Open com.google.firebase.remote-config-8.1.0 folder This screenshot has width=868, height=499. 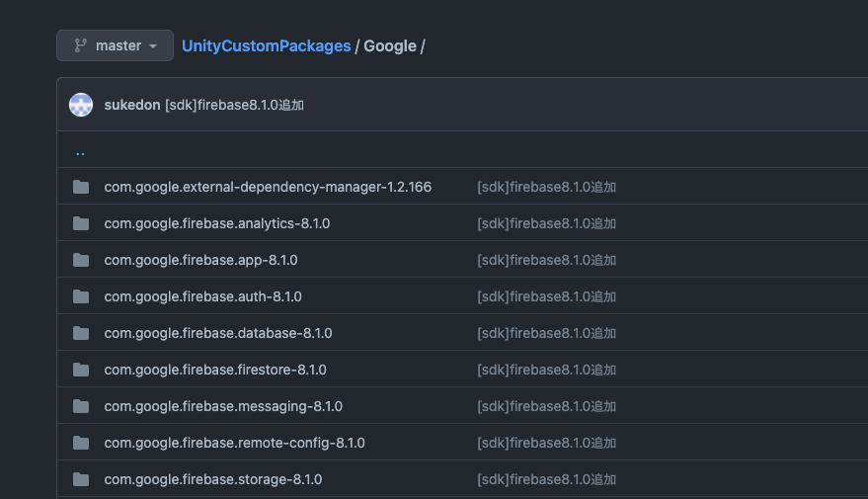pyautogui.click(x=235, y=443)
